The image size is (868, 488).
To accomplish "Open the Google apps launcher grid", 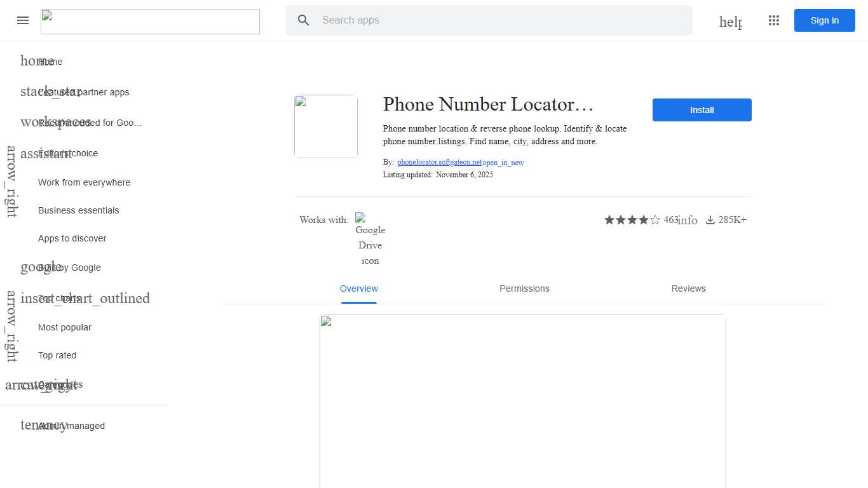I will pos(774,20).
